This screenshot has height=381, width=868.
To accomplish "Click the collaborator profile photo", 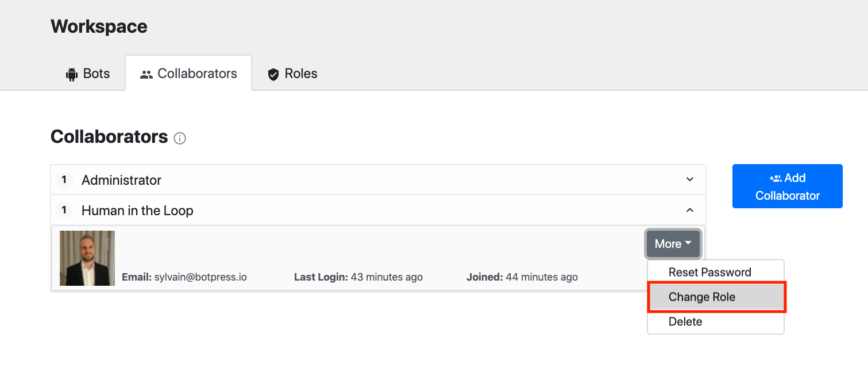I will pyautogui.click(x=87, y=258).
